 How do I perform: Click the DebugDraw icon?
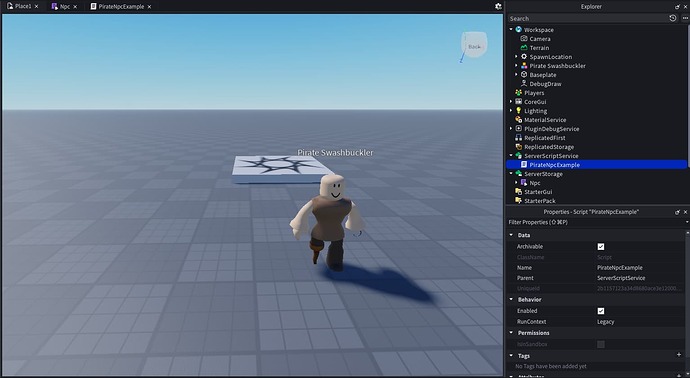[x=524, y=84]
